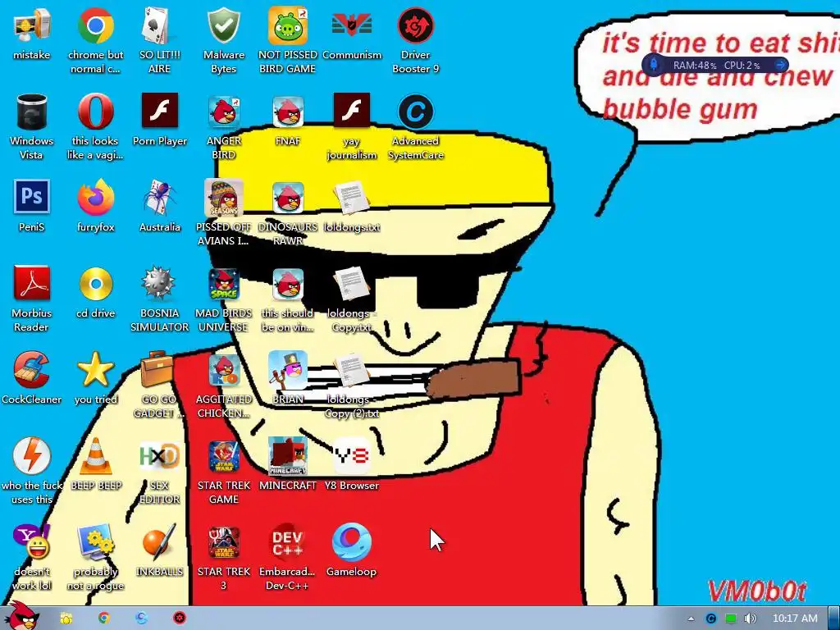Open Driver Booster from the taskbar
Viewport: 840px width, 630px height.
(x=180, y=619)
